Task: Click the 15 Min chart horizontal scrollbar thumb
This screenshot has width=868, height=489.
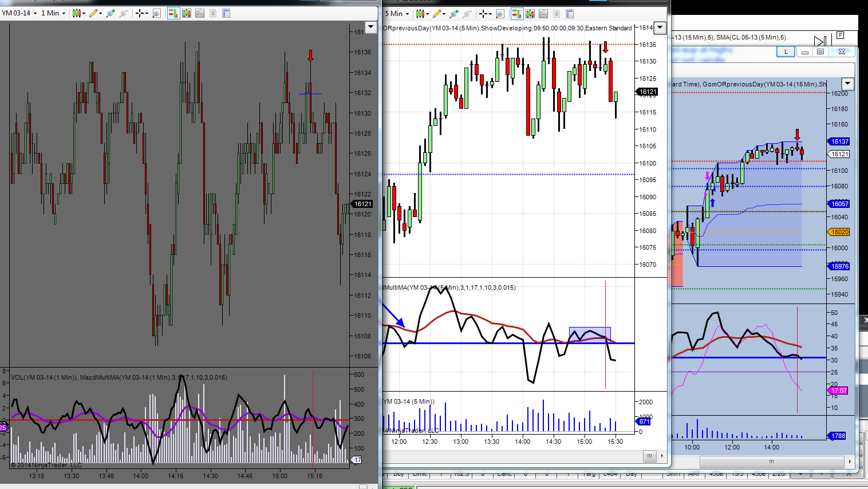Action: 772,462
